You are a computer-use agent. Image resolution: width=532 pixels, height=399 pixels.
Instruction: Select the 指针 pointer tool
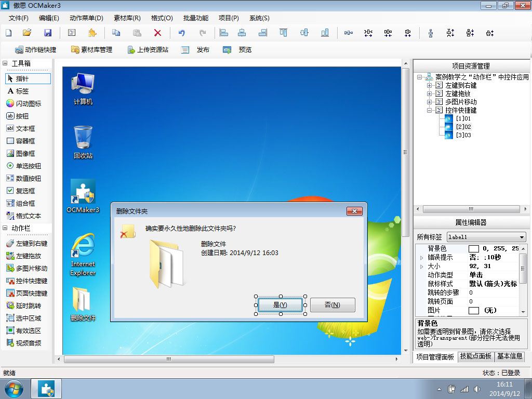[28, 79]
